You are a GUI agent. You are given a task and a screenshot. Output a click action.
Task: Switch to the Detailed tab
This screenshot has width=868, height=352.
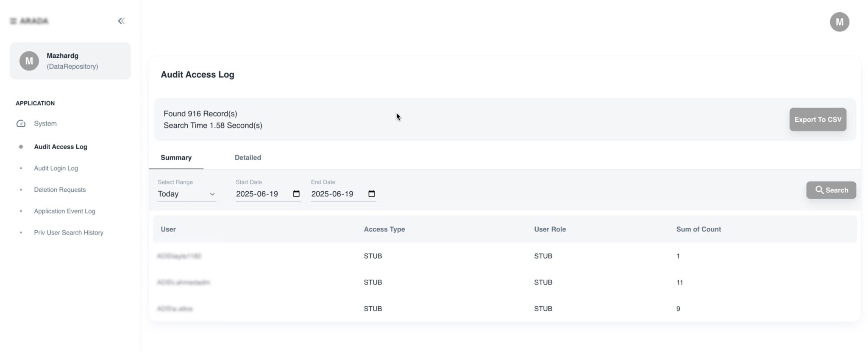click(248, 157)
